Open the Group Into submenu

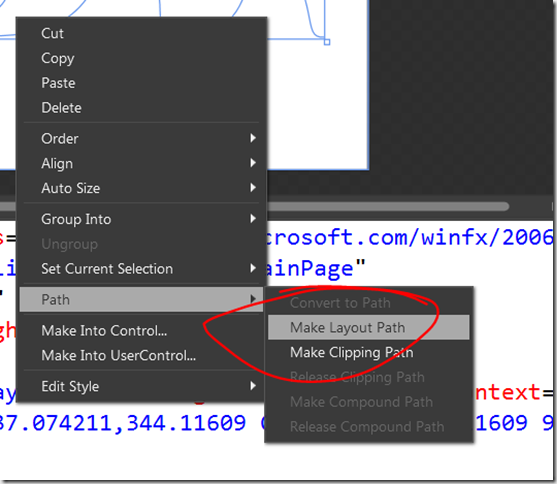click(141, 219)
